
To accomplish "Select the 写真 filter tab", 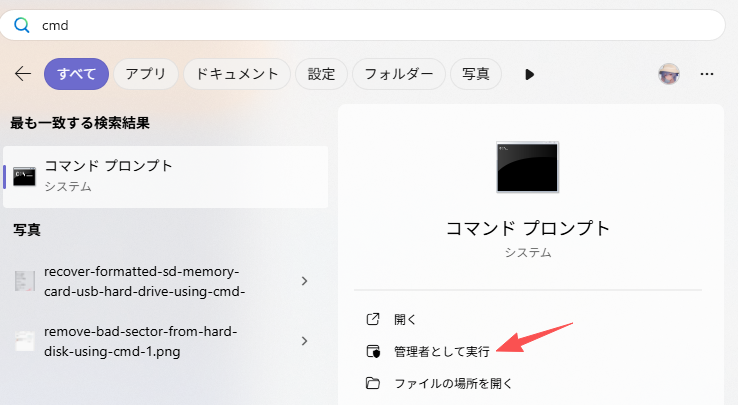I will [x=476, y=74].
